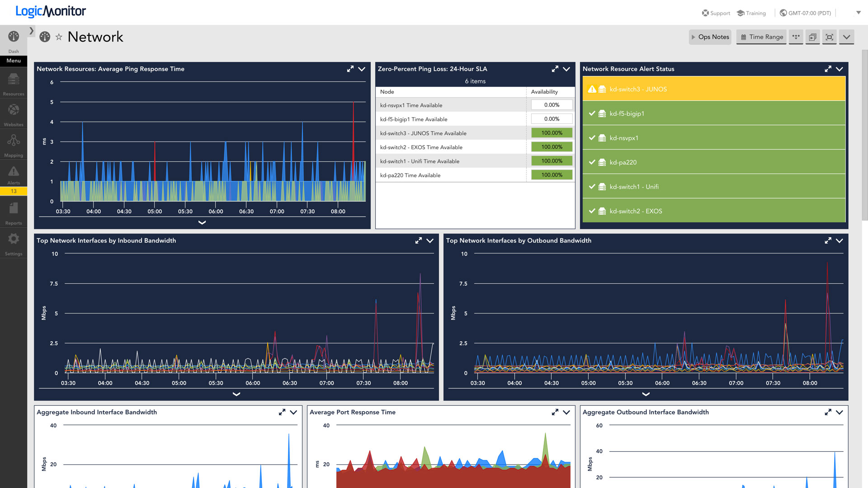
Task: Select kd-switch1 - Unifi in alert status
Action: click(x=714, y=187)
